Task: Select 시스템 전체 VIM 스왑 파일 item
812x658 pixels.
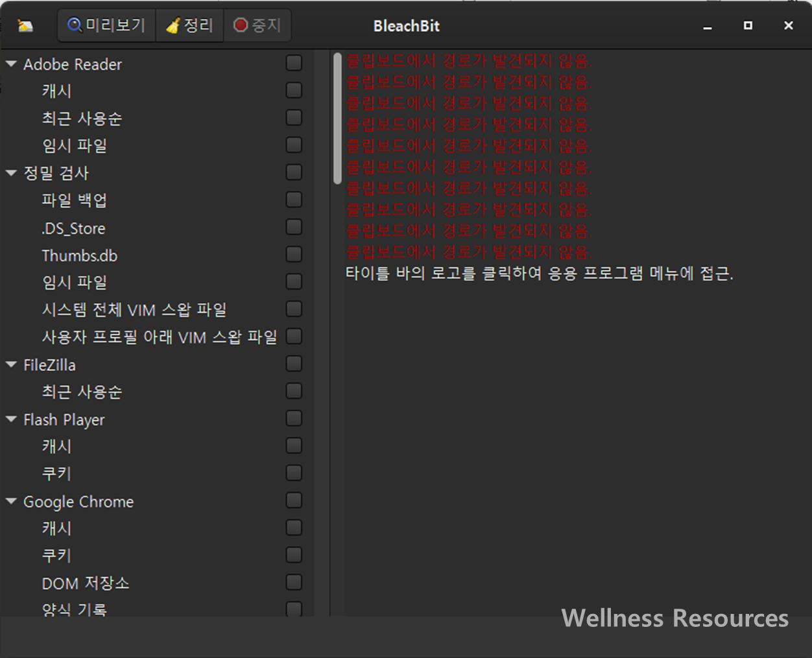Action: [x=134, y=310]
